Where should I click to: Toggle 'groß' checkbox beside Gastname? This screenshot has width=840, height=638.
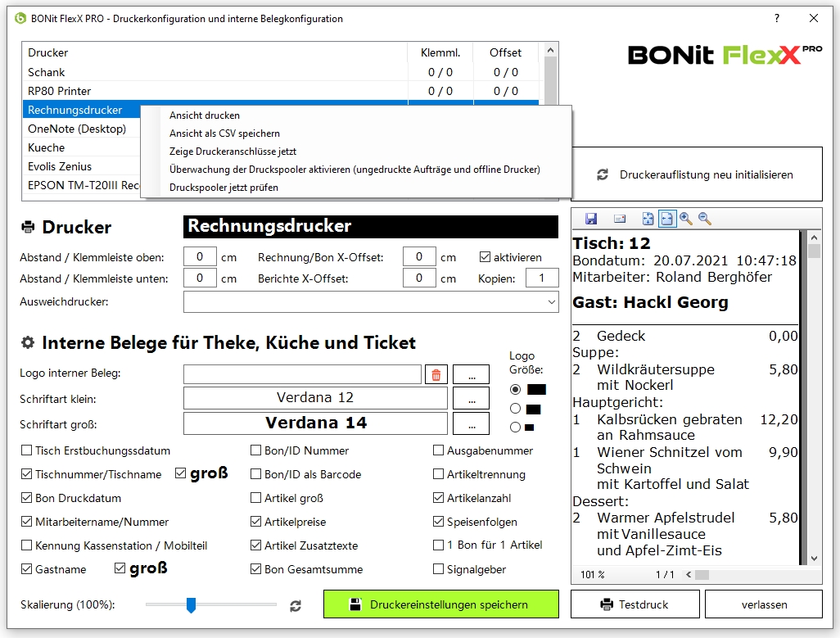click(120, 568)
